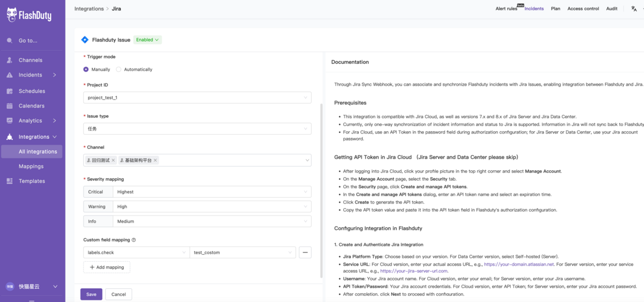
Task: Expand the Analytics sidebar submenu arrow
Action: (55, 121)
